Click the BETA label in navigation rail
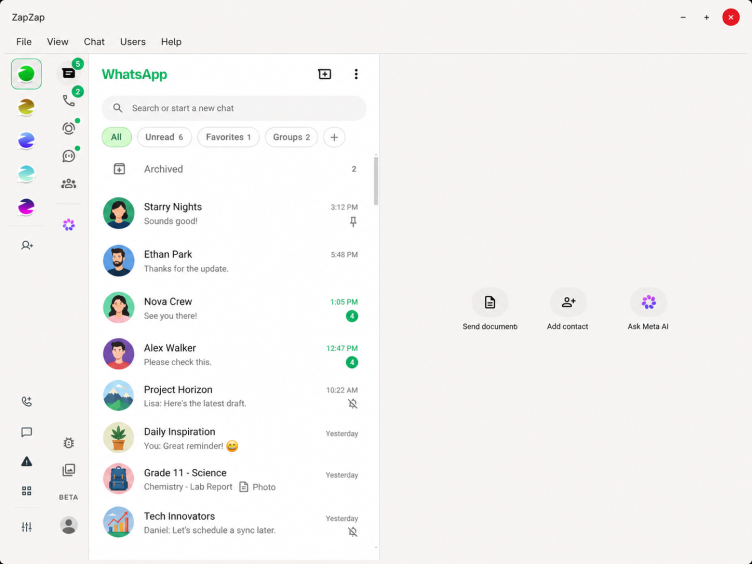 click(69, 497)
